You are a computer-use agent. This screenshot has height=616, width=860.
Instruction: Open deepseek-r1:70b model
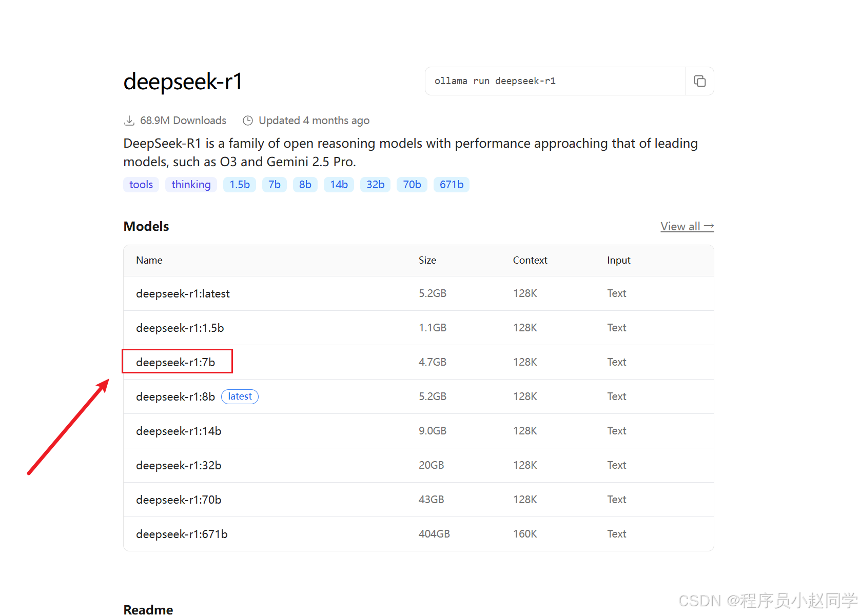179,500
